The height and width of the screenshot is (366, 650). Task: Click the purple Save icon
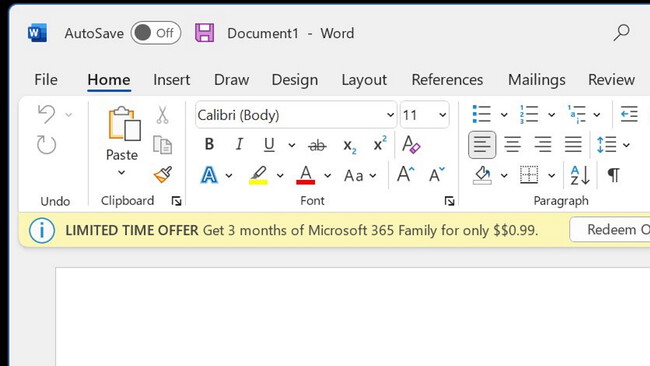pyautogui.click(x=204, y=33)
